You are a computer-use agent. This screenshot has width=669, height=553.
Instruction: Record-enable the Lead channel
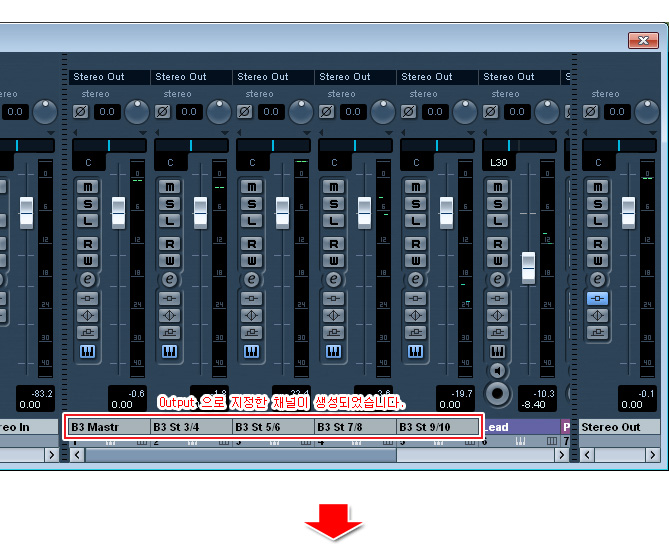(497, 393)
